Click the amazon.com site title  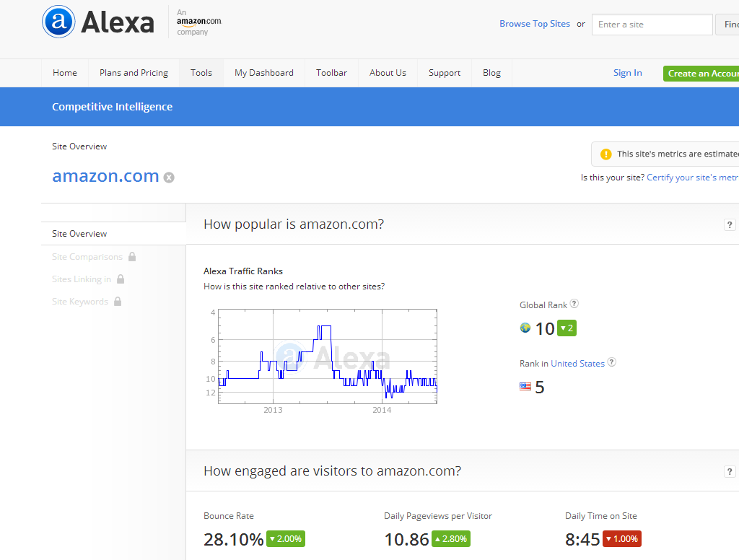click(x=105, y=176)
